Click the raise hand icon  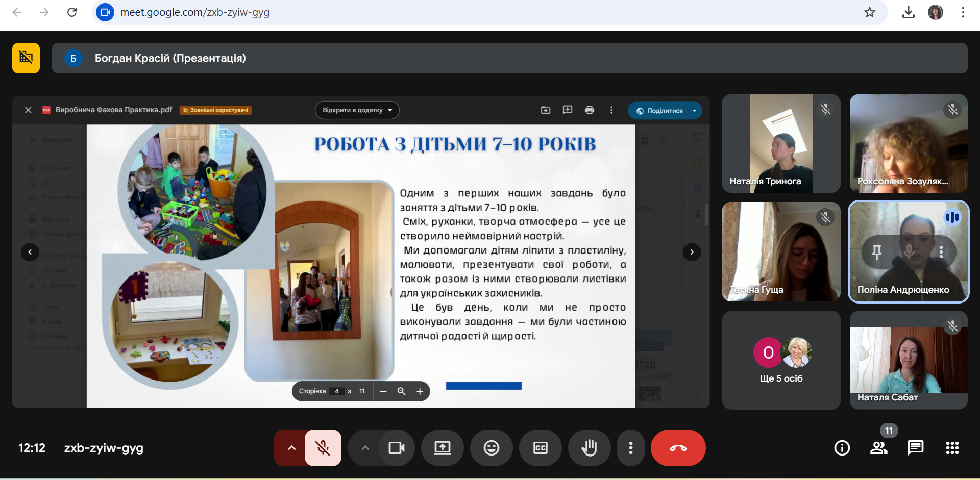point(589,448)
